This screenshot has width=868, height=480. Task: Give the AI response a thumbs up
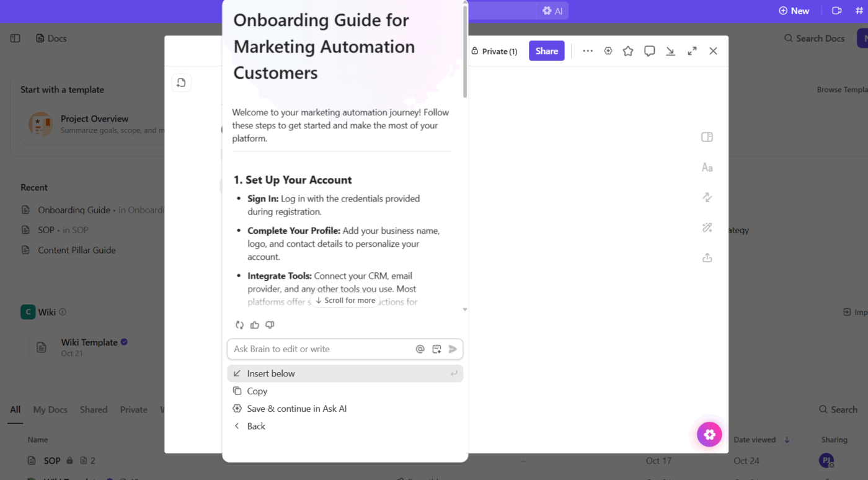pos(254,324)
